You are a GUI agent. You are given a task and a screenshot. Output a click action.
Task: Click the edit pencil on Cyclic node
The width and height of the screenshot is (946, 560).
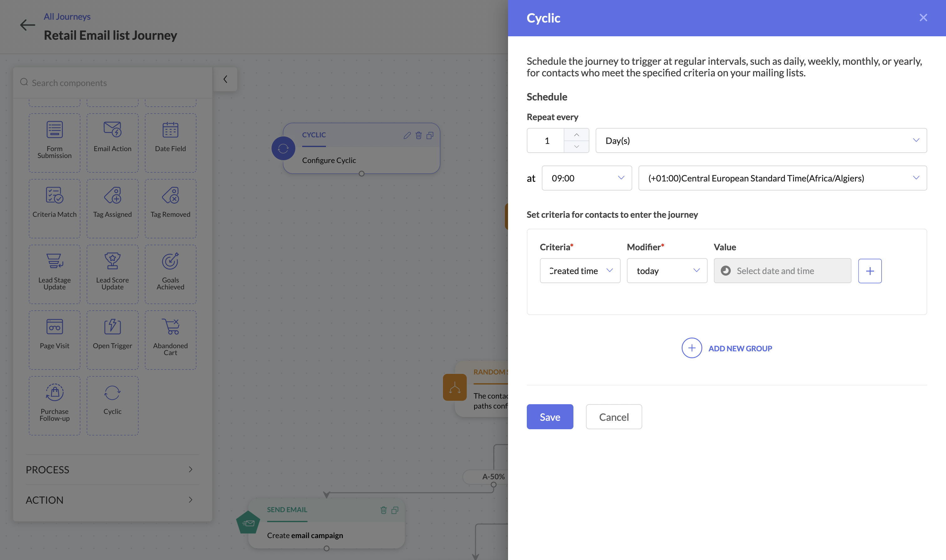tap(407, 135)
